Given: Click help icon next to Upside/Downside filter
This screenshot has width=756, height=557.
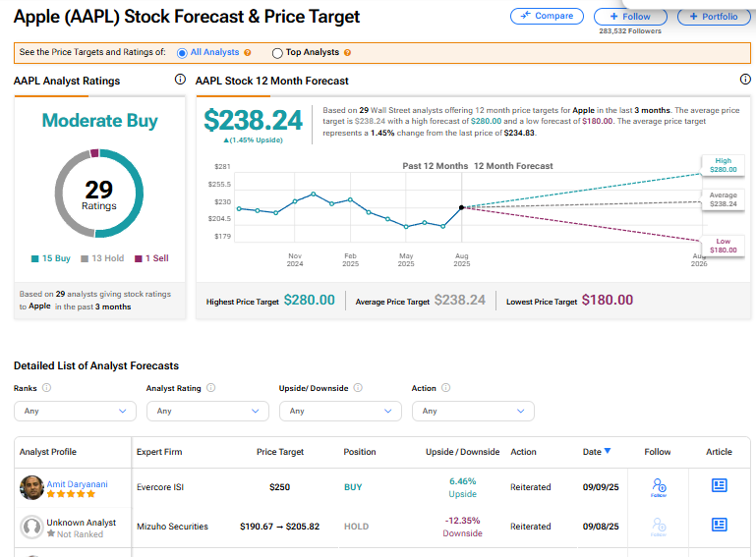Looking at the screenshot, I should coord(358,388).
